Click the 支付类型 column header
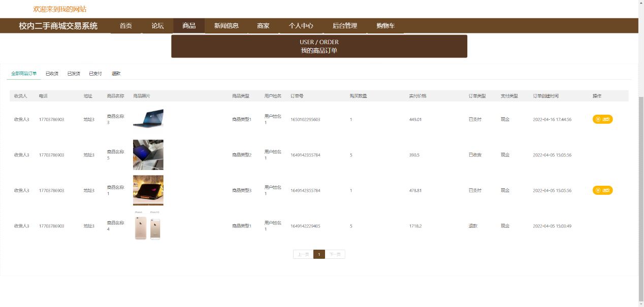The width and height of the screenshot is (644, 307). click(509, 96)
